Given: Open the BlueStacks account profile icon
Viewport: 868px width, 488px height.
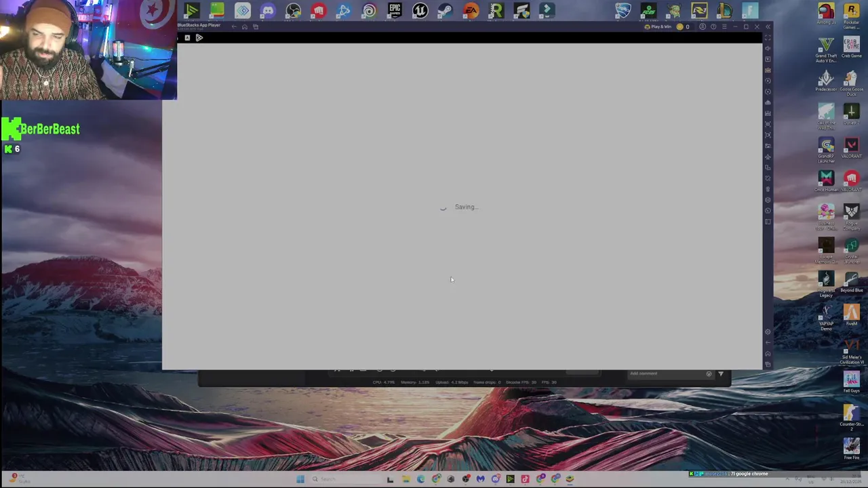Looking at the screenshot, I should 703,26.
